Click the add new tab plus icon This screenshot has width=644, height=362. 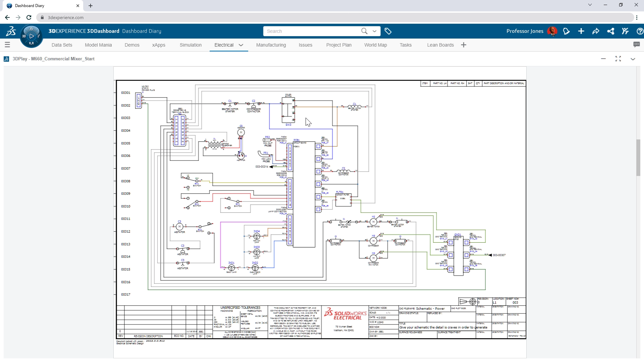pyautogui.click(x=90, y=5)
